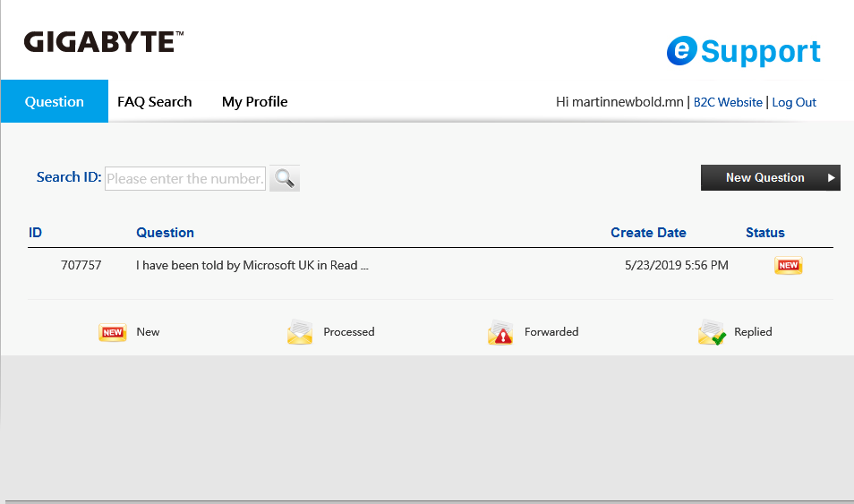854x504 pixels.
Task: Click the ticket ID 707757
Action: (81, 265)
